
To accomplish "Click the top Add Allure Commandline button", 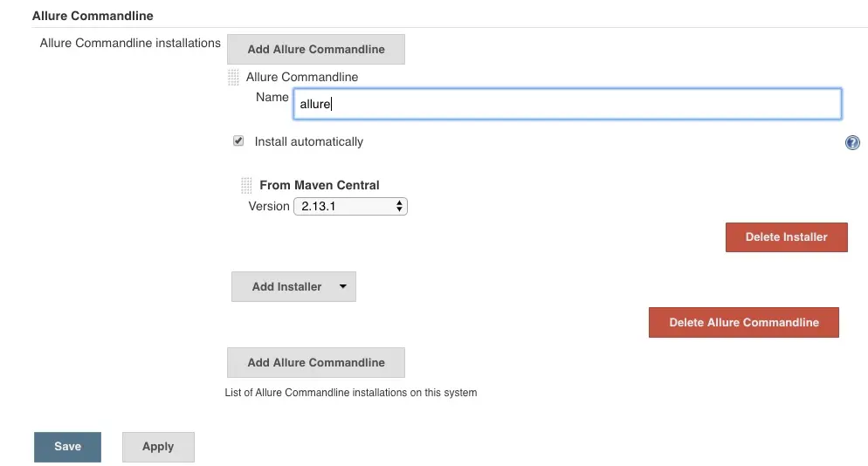I will [315, 50].
